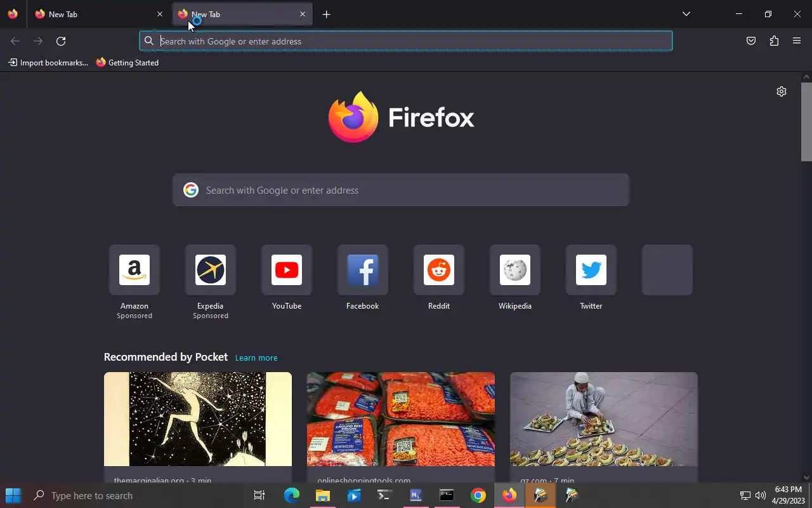Close the second New Tab
This screenshot has height=508, width=812.
(303, 14)
